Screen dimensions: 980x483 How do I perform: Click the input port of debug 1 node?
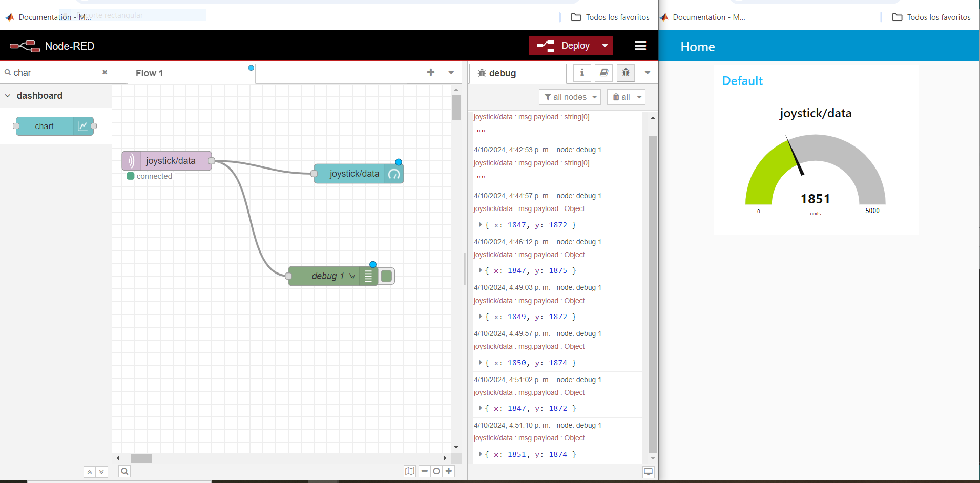288,276
